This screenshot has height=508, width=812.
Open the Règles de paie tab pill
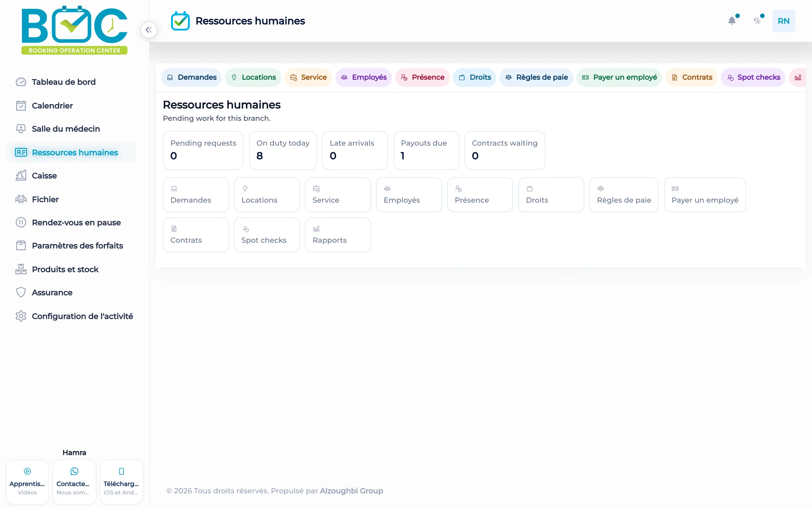(x=536, y=78)
